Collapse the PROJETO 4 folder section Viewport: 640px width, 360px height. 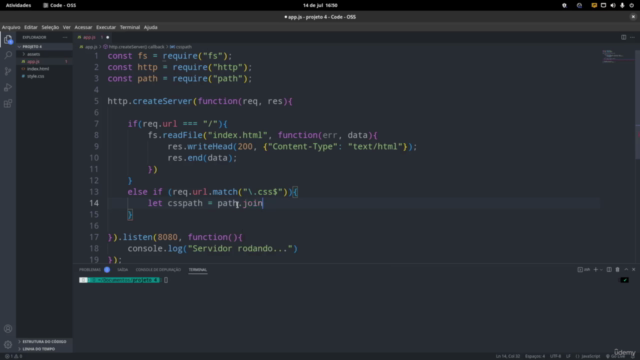point(44,47)
